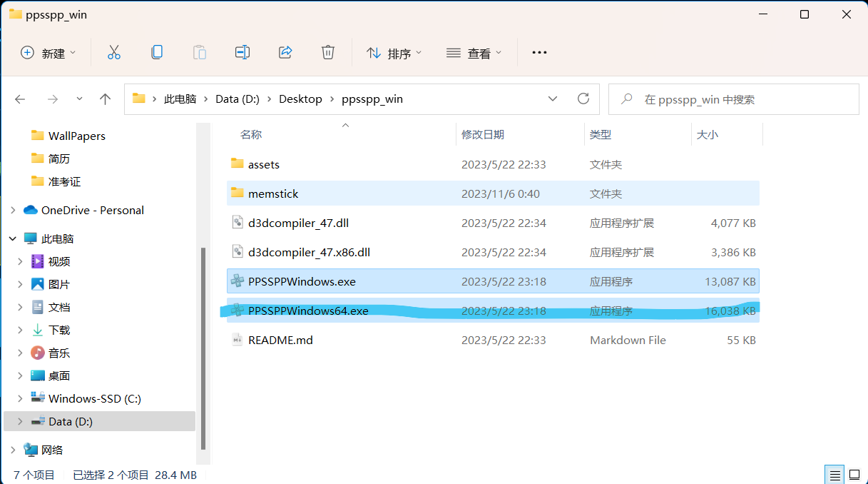The height and width of the screenshot is (484, 868).
Task: Expand the OneDrive - Personal node
Action: click(x=12, y=210)
